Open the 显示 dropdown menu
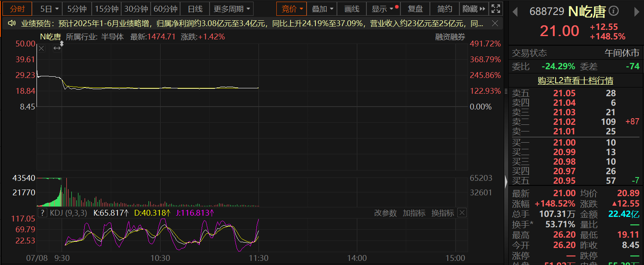Viewport: 644px width, 265px height. click(x=382, y=9)
